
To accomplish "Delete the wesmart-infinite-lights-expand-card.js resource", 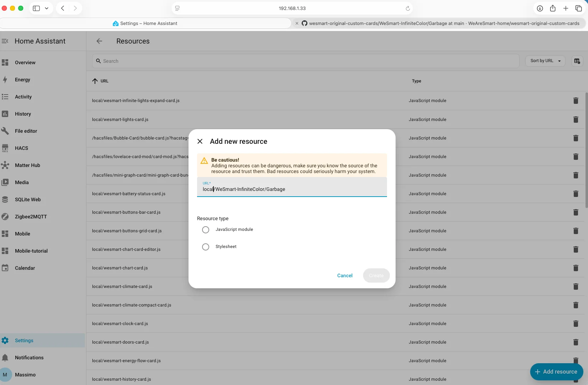I will click(x=576, y=101).
